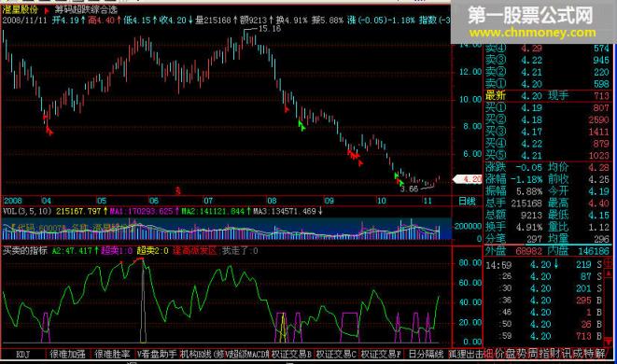This screenshot has height=364, width=617.
Task: Switch to the 权证交易B tab
Action: click(291, 354)
